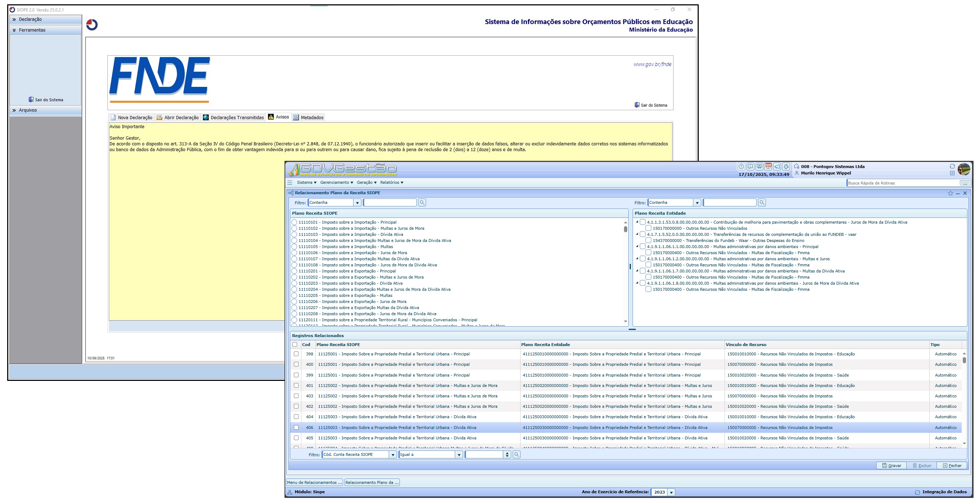This screenshot has height=504, width=980.
Task: Click the Integração de Dados sync icon
Action: coord(917,492)
